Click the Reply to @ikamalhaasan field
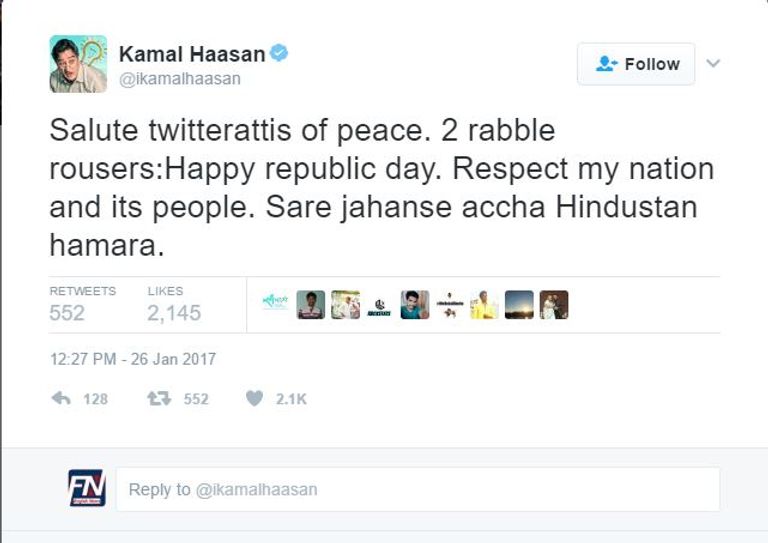 tap(417, 489)
